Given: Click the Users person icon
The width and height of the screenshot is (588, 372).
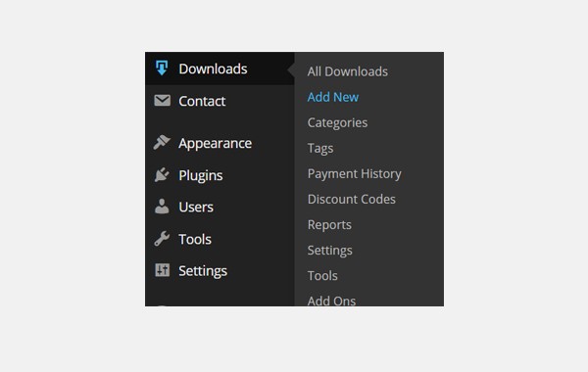Looking at the screenshot, I should pyautogui.click(x=162, y=207).
